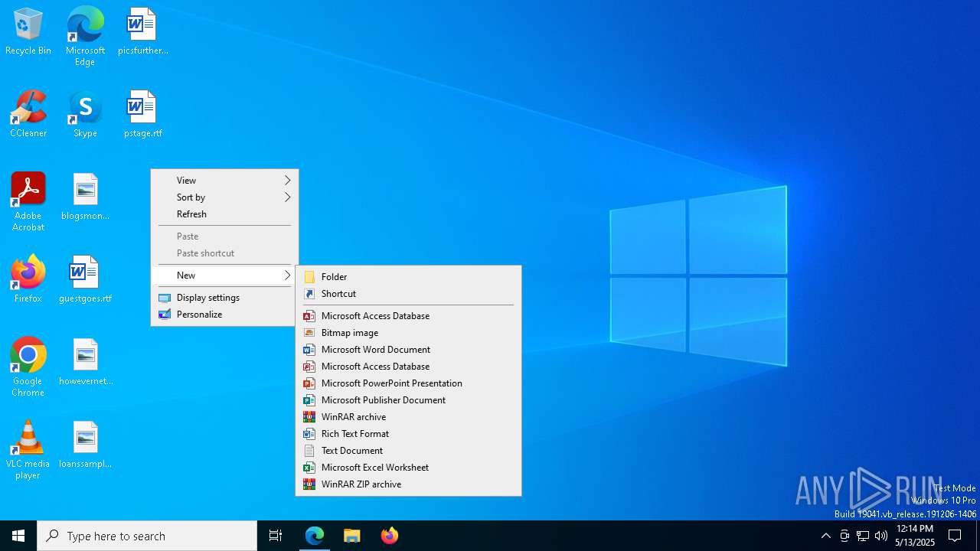Open the Windows Start menu
This screenshot has height=551, width=980.
point(18,536)
